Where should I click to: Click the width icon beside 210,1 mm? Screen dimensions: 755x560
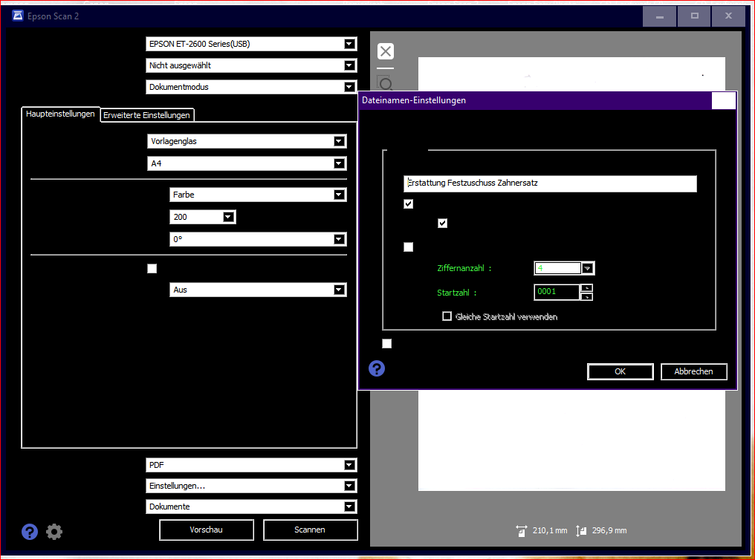pos(521,530)
